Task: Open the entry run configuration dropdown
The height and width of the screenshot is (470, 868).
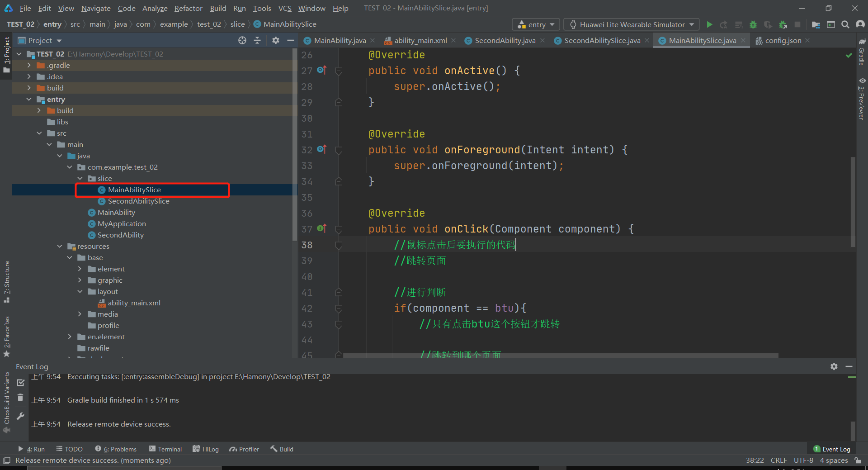Action: (x=536, y=24)
